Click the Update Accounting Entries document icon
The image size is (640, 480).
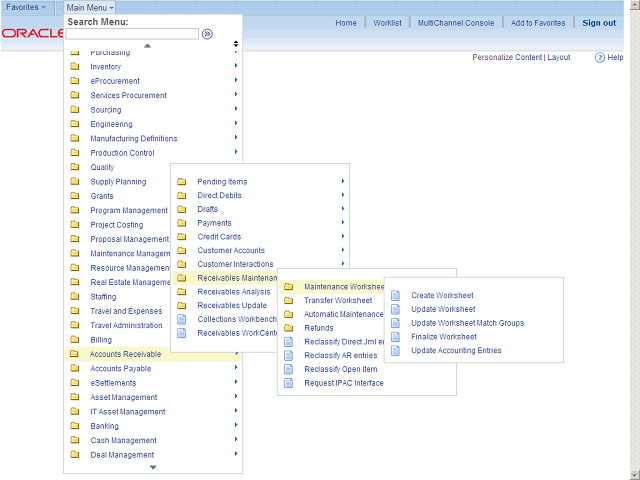(x=395, y=351)
